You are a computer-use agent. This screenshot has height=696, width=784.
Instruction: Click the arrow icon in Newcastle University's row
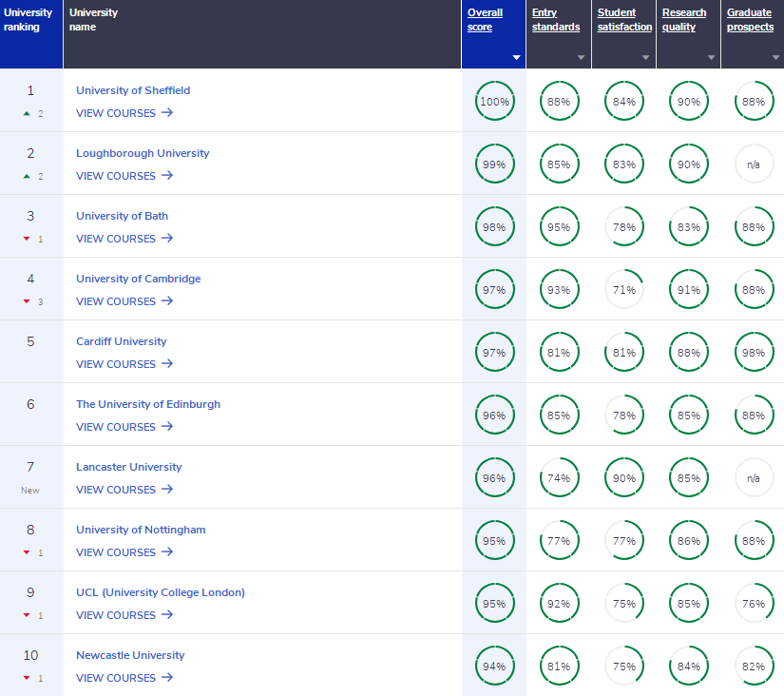pyautogui.click(x=167, y=678)
